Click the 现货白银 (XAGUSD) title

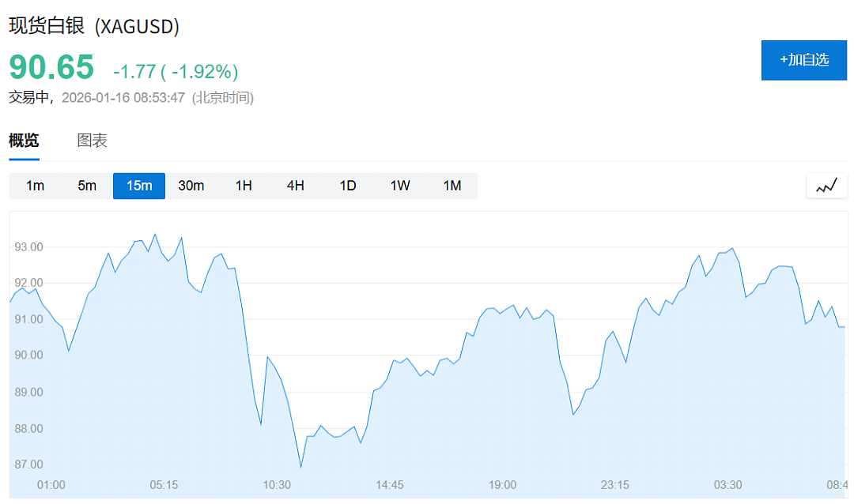tap(94, 25)
